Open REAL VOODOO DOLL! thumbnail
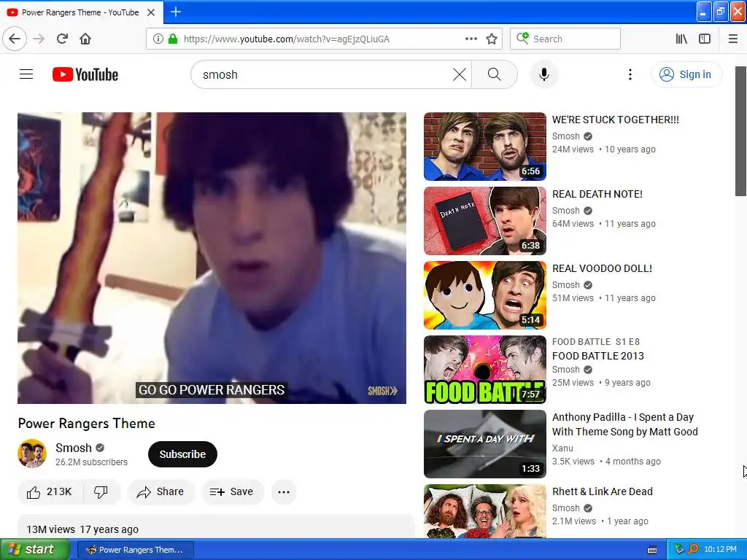Image resolution: width=747 pixels, height=560 pixels. pyautogui.click(x=485, y=295)
